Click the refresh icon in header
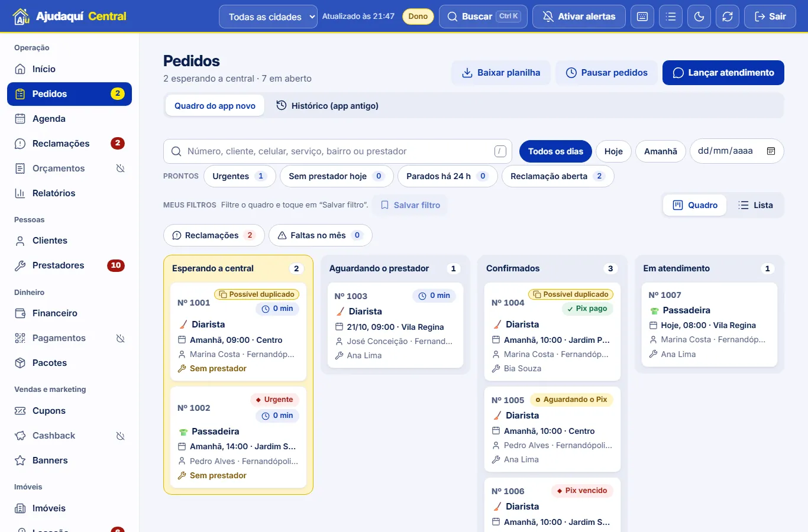This screenshot has height=532, width=808. (x=728, y=17)
